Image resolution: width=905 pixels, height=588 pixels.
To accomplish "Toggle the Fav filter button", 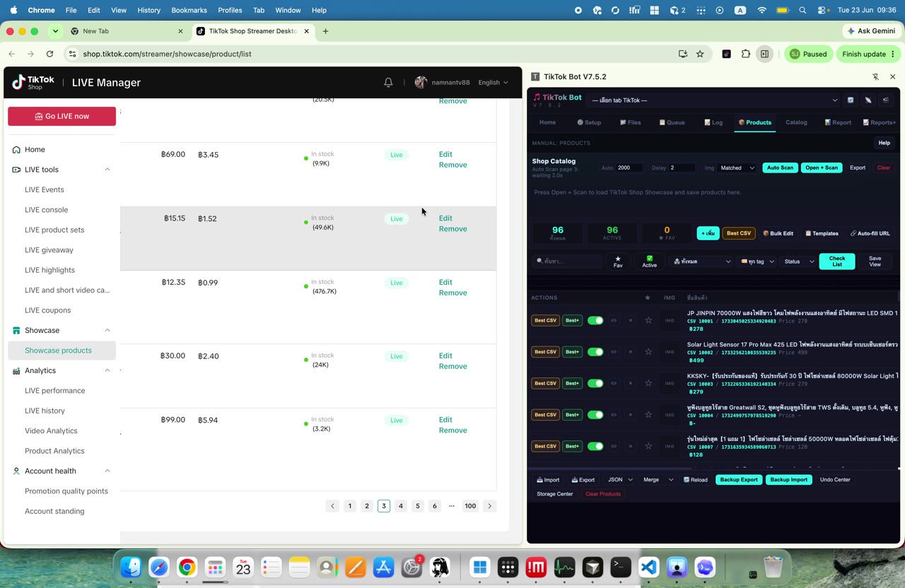I will click(618, 261).
